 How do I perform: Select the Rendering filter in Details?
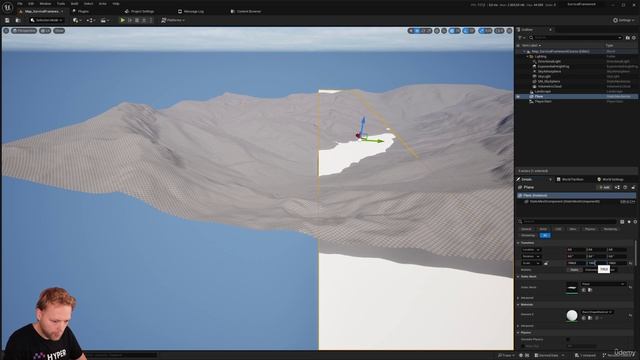tap(610, 229)
